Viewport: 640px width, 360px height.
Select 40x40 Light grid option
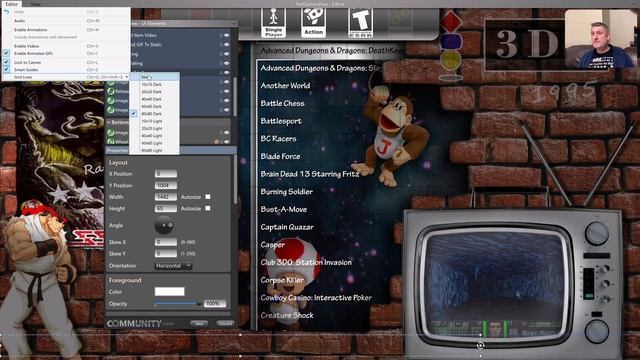click(x=154, y=136)
